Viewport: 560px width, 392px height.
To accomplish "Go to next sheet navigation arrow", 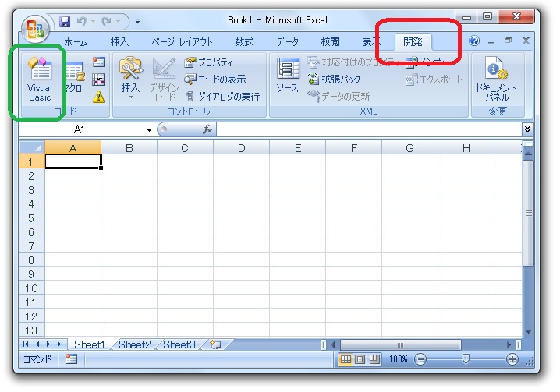I will click(48, 344).
